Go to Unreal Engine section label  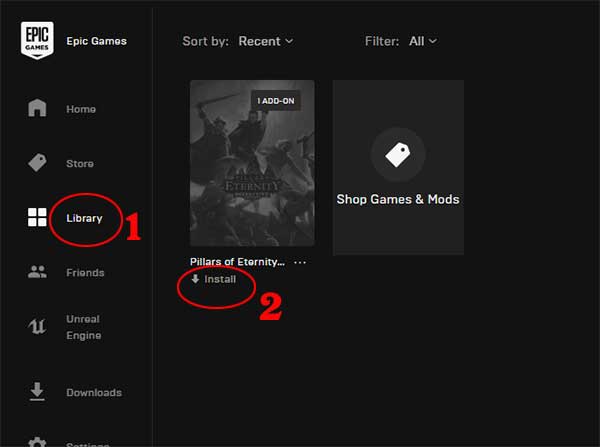pos(83,328)
